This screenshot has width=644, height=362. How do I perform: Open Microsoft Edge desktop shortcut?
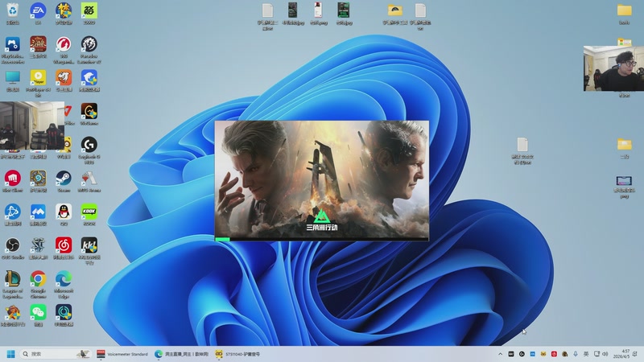click(64, 279)
